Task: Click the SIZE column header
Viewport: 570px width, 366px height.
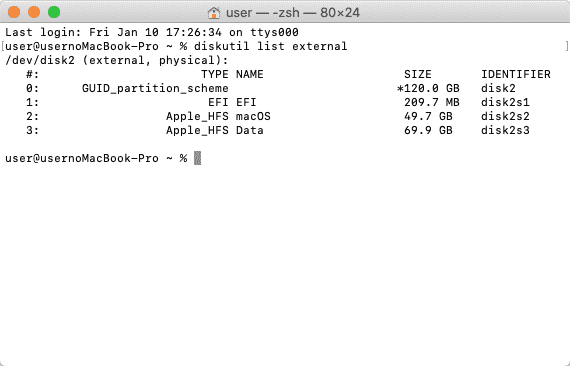Action: click(418, 74)
